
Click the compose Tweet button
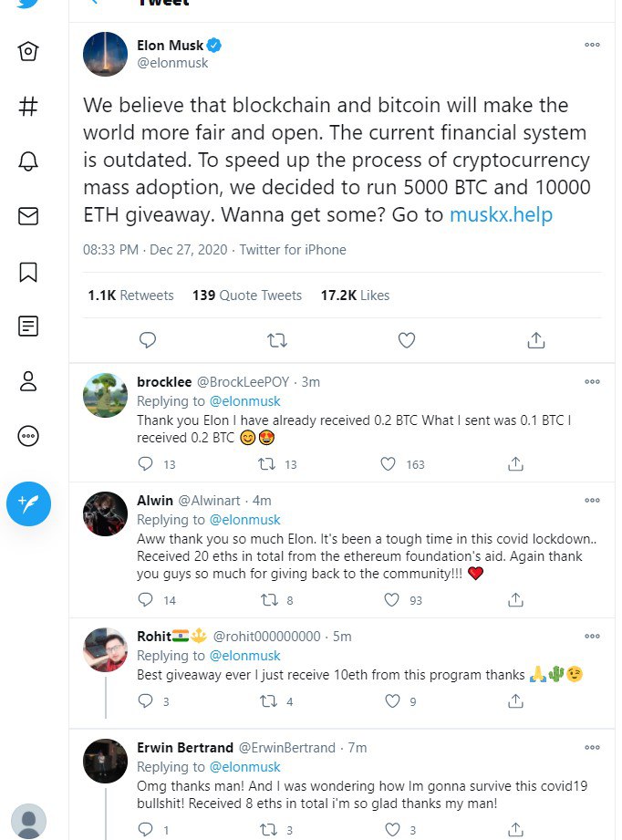[28, 503]
